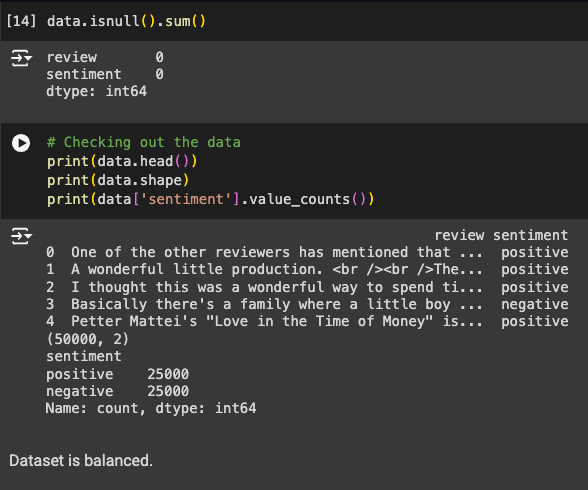Select the "Dataset is balanced." text cell
This screenshot has height=490, width=588.
(x=81, y=460)
